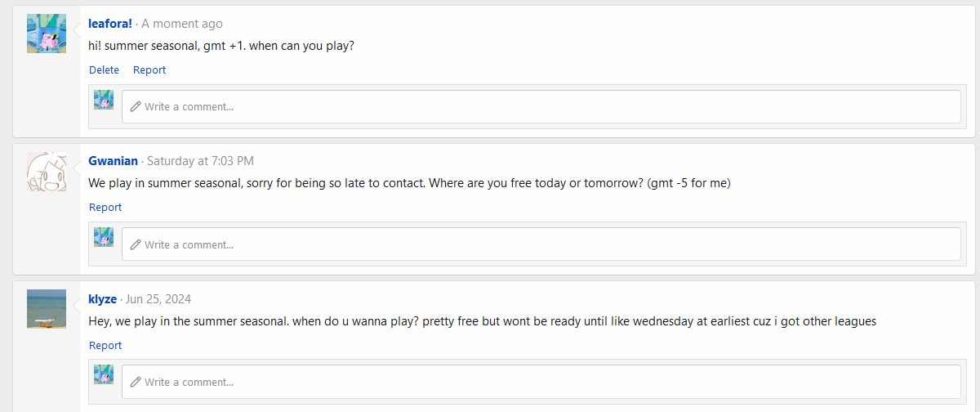Screen dimensions: 980x412
Task: Open leafora!'s profile avatar
Action: 47,34
